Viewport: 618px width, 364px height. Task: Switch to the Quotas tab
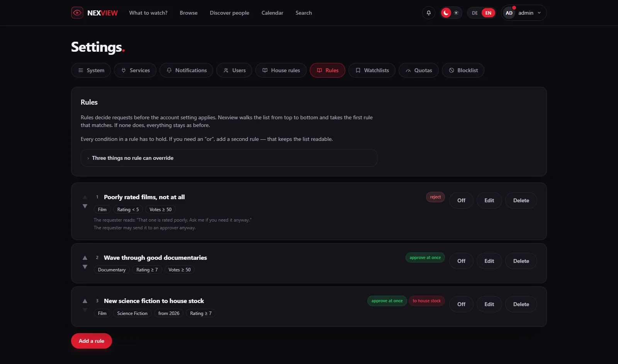[x=418, y=70]
